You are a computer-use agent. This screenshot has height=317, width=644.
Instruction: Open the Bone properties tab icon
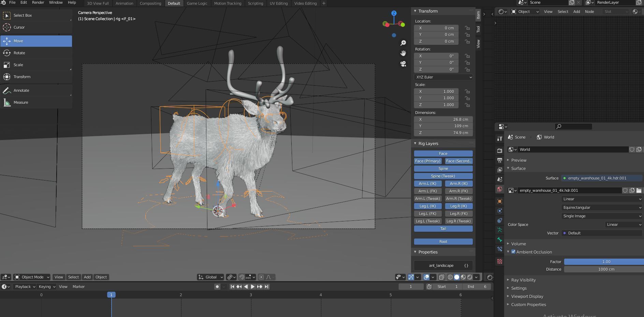pyautogui.click(x=500, y=240)
